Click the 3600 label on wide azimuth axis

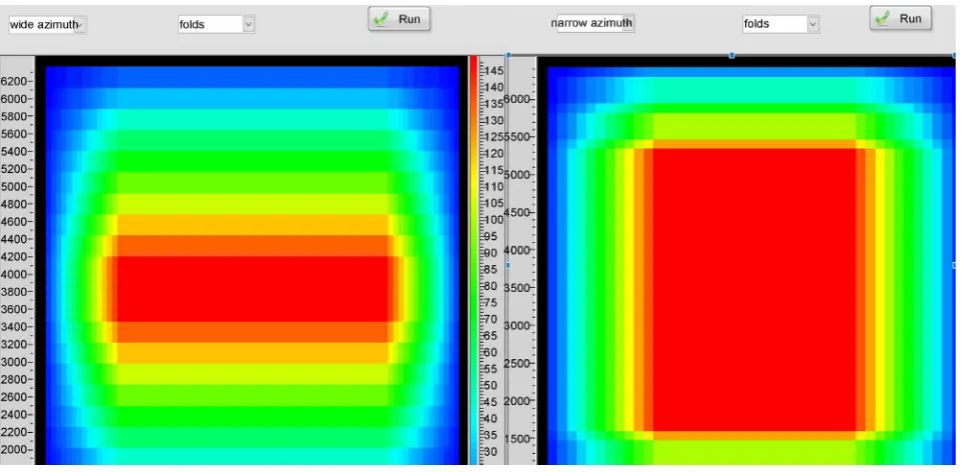tap(14, 310)
